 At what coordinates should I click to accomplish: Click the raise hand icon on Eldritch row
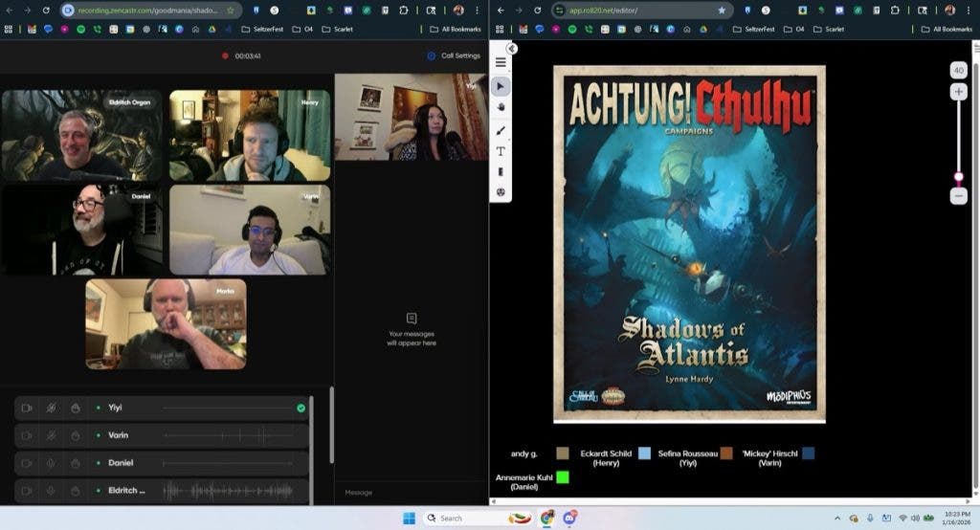(75, 491)
